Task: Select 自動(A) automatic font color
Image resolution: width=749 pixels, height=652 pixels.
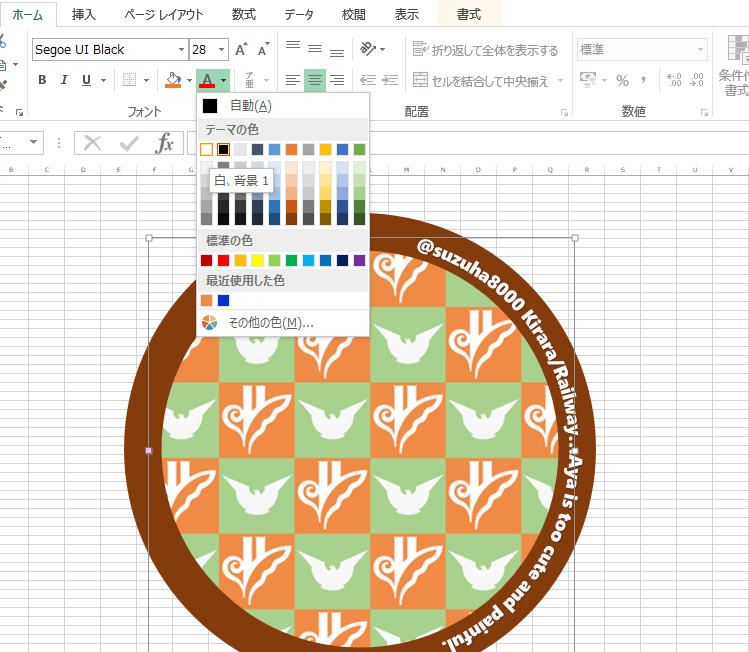Action: 283,106
